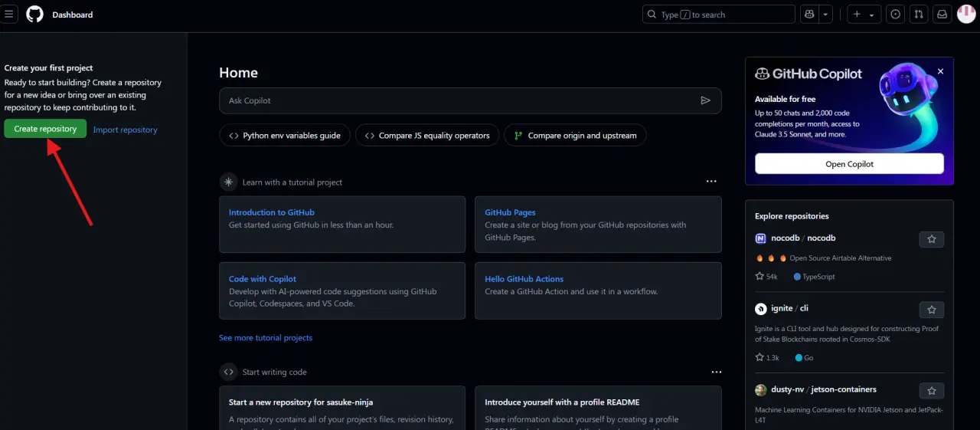Click the Go language label
The width and height of the screenshot is (980, 430).
pyautogui.click(x=804, y=357)
